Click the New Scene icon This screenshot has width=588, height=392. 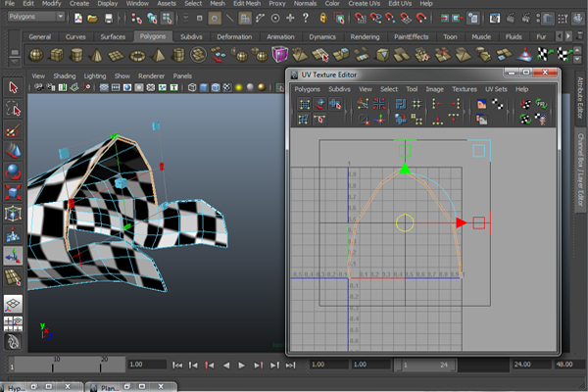coord(78,18)
